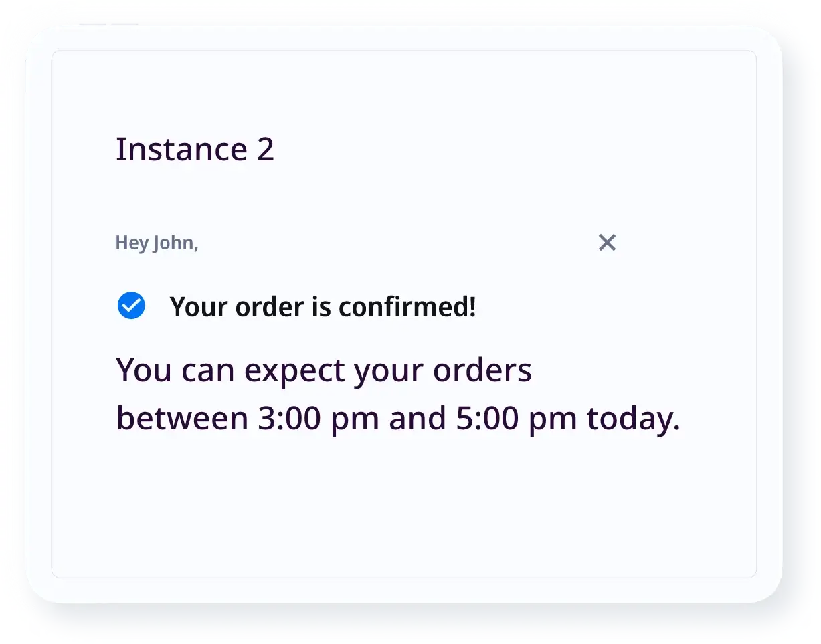Click the word "between" in the message
This screenshot has height=644, width=821.
coord(182,419)
